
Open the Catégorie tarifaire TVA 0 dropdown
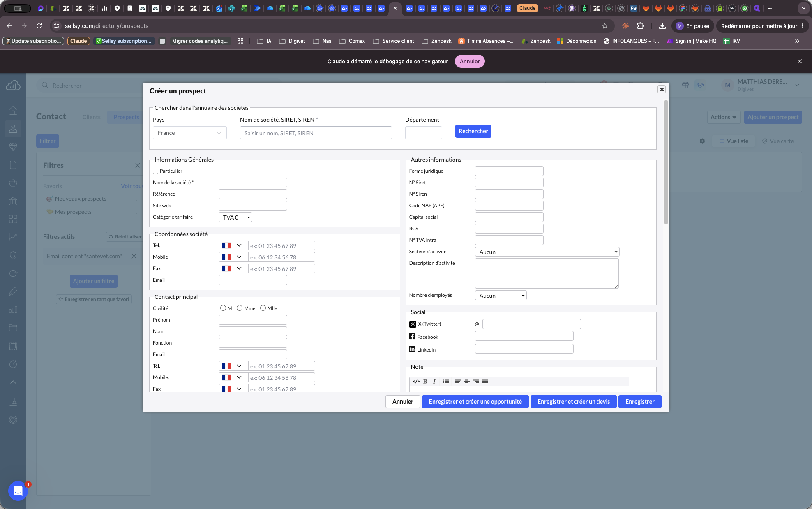click(235, 217)
